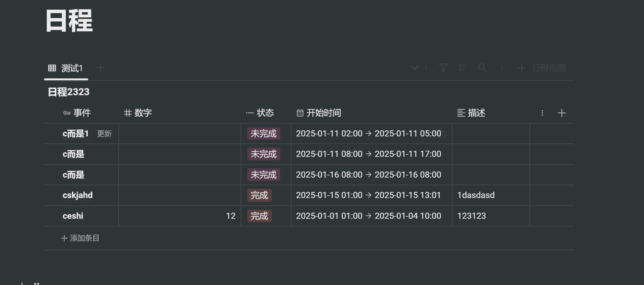Image resolution: width=644 pixels, height=285 pixels.
Task: Open the cskjahd event entry
Action: point(78,195)
